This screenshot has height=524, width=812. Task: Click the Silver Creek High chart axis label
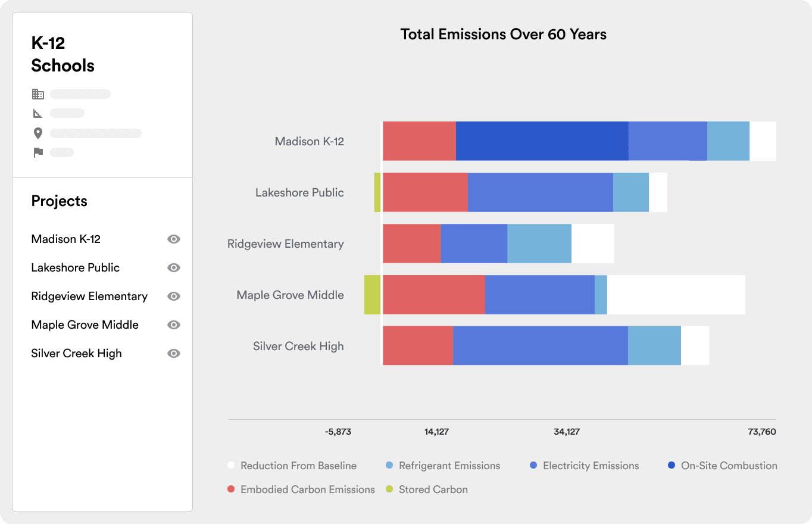point(298,346)
